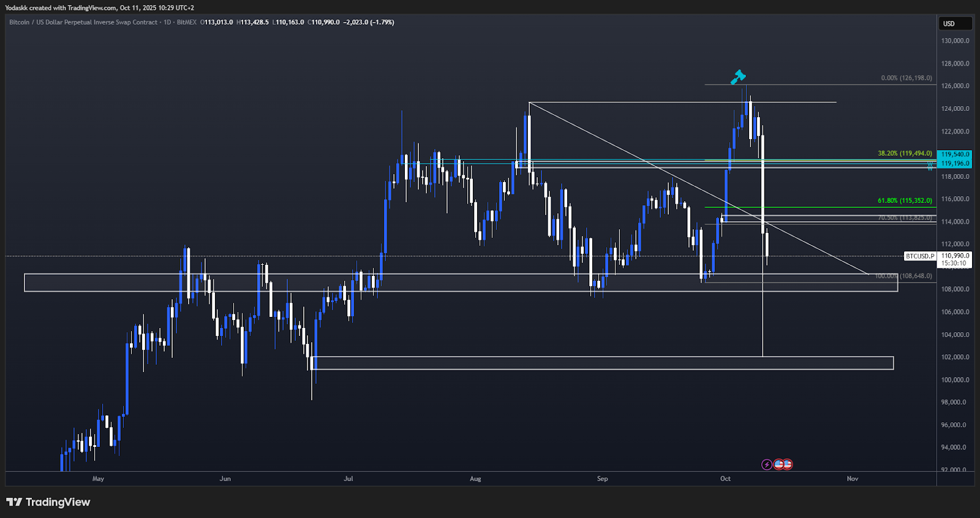Click the Jun label on time axis
The image size is (980, 518).
pos(225,479)
